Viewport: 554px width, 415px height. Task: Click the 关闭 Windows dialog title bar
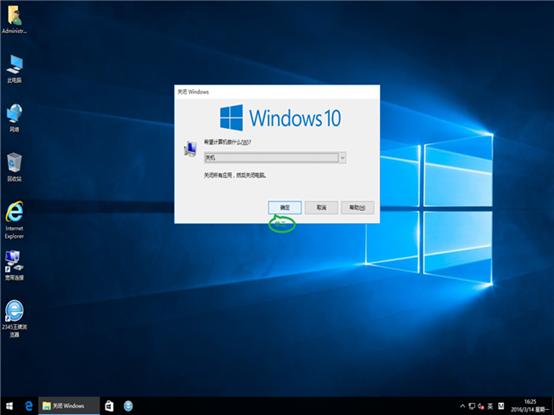click(x=277, y=92)
